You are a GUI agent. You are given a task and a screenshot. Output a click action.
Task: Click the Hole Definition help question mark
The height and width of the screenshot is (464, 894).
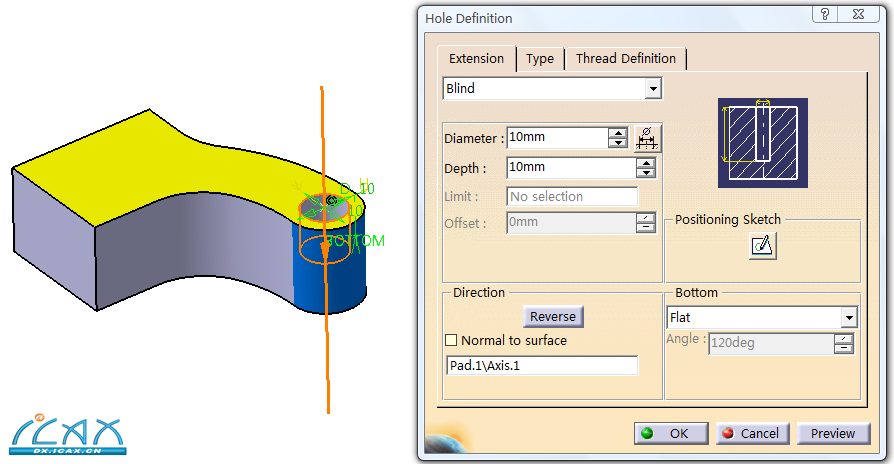825,14
